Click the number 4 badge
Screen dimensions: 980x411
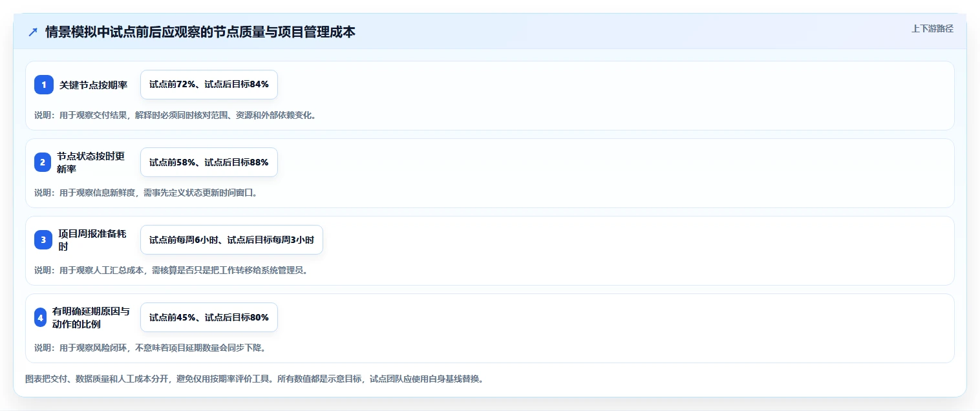click(x=40, y=317)
